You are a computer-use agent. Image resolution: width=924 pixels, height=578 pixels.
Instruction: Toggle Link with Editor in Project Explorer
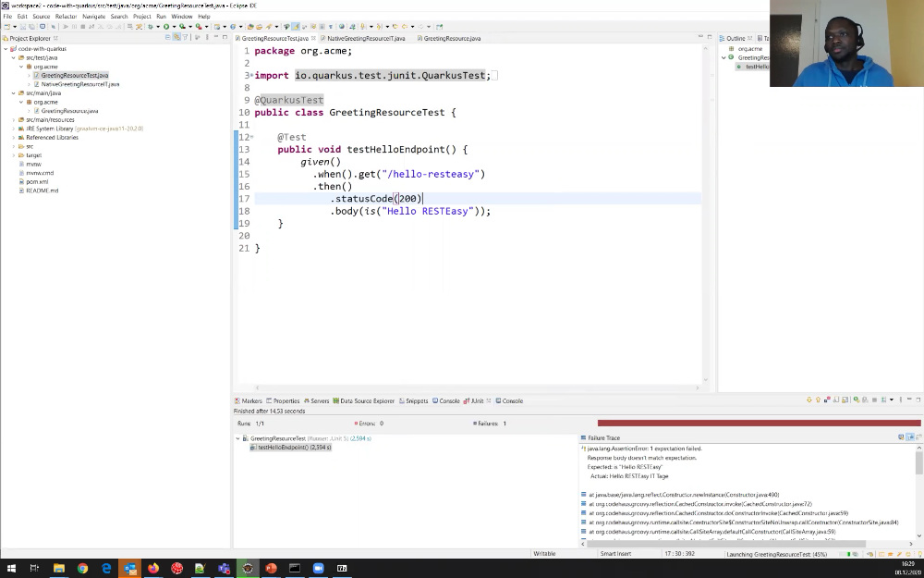click(x=176, y=37)
